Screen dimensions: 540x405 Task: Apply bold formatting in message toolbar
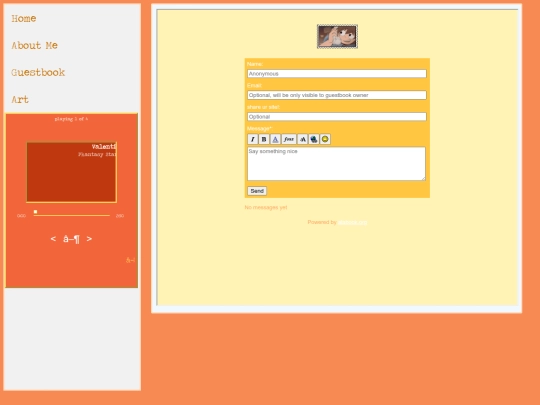264,139
